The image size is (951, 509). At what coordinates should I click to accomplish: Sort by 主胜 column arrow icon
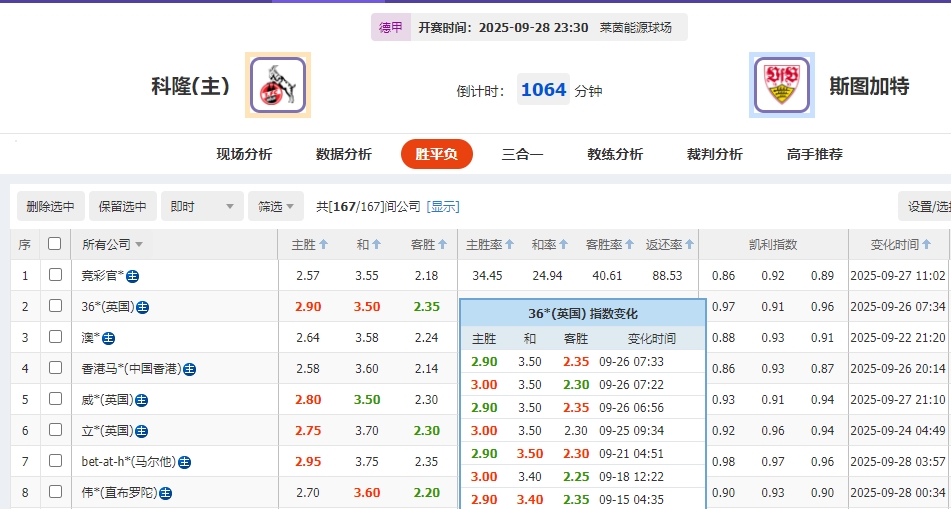coord(325,244)
